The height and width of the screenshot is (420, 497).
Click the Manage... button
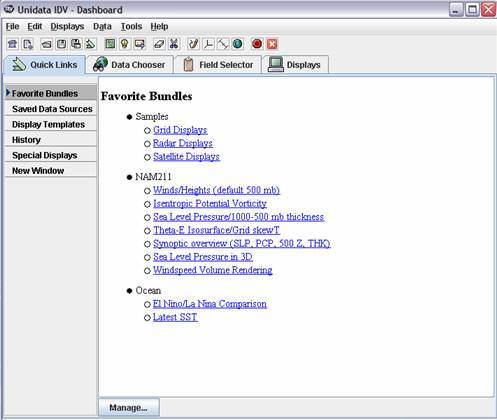pos(128,408)
